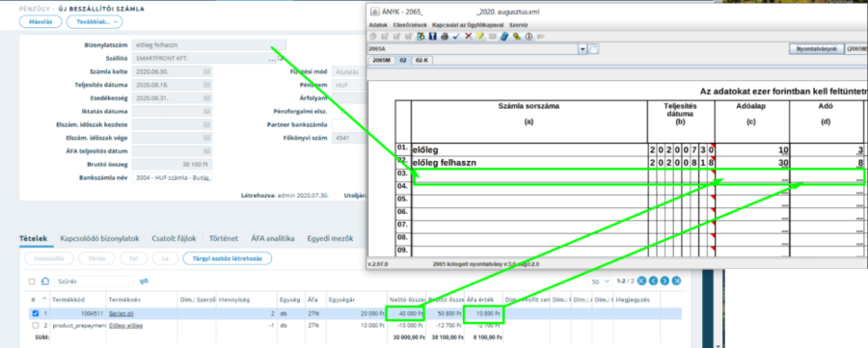Open Ellenőrzések menu in ÁNYK
The height and width of the screenshot is (348, 868).
click(x=410, y=25)
